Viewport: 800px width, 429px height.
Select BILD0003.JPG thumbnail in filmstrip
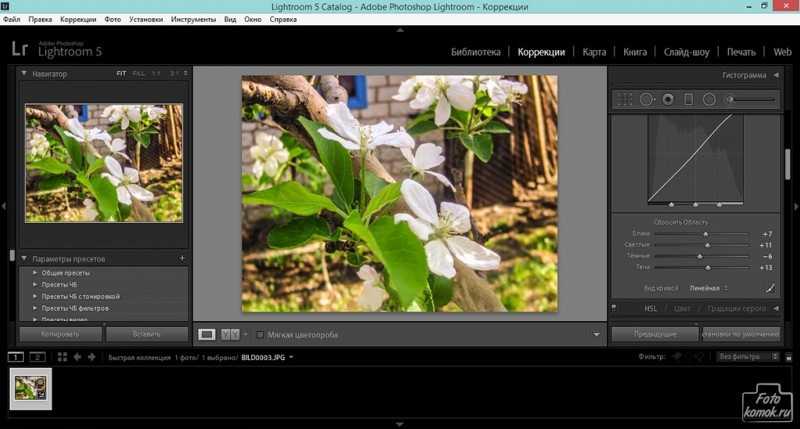pos(31,389)
